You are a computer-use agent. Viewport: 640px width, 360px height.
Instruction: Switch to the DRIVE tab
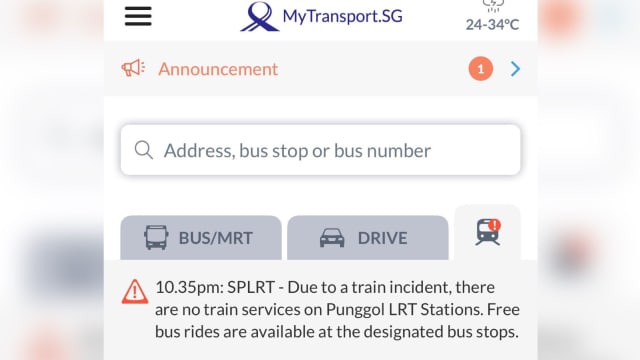368,238
